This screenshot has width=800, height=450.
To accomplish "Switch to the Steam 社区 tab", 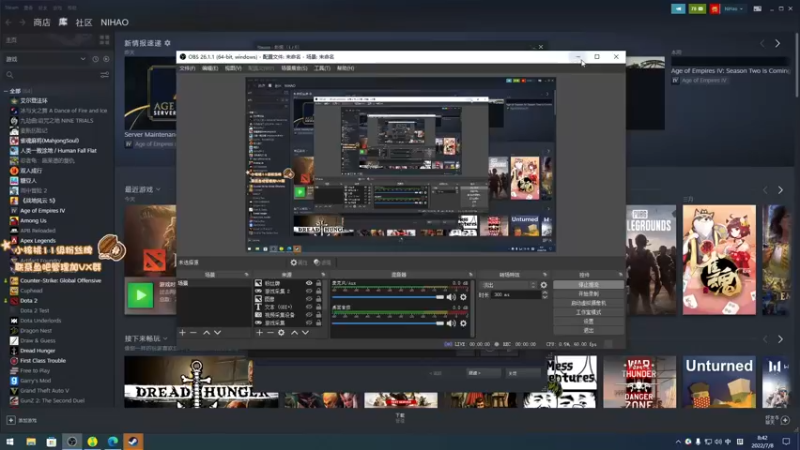I will pos(84,22).
